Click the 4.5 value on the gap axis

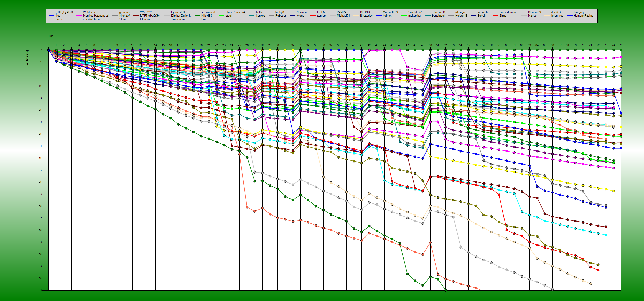(x=40, y=158)
